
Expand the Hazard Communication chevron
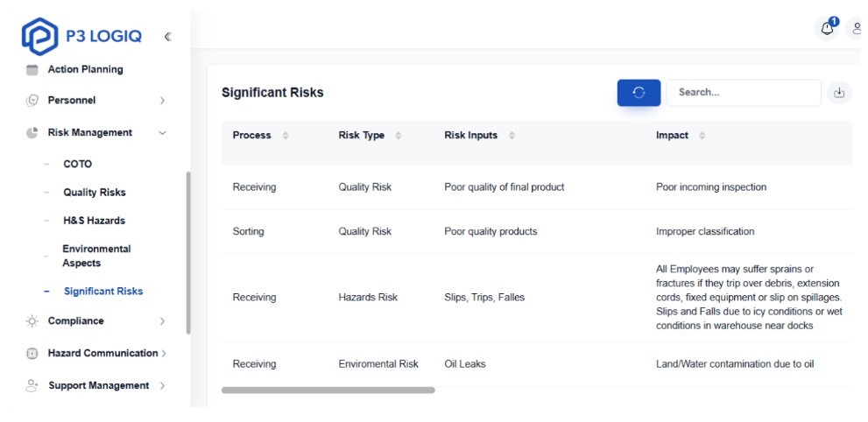pos(164,354)
